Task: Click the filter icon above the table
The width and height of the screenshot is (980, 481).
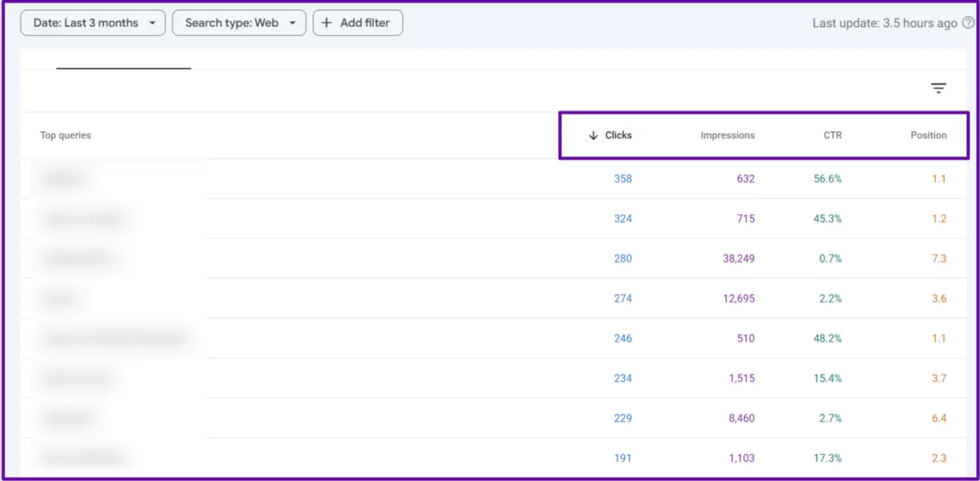Action: tap(939, 88)
